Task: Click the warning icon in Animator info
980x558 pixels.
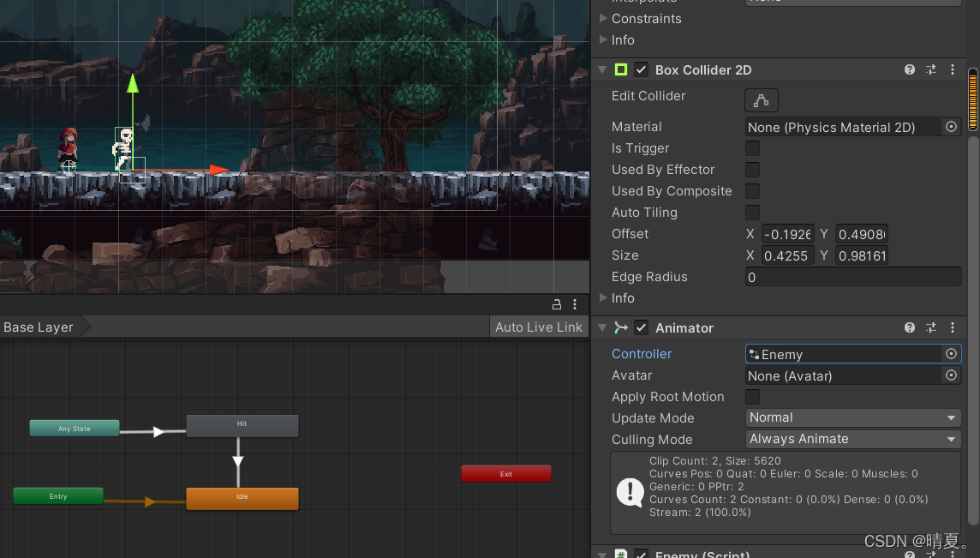Action: 630,492
